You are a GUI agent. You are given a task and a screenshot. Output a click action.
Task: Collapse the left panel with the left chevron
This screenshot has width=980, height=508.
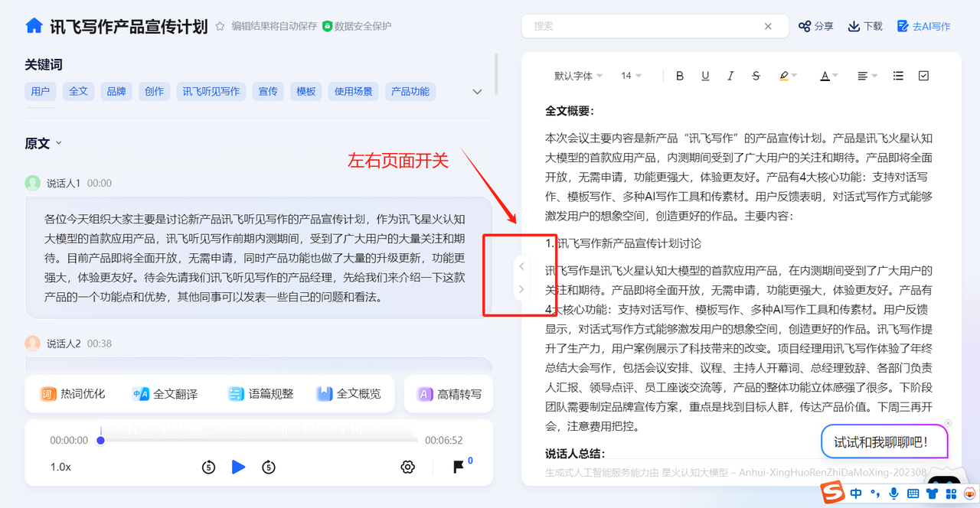pyautogui.click(x=521, y=266)
